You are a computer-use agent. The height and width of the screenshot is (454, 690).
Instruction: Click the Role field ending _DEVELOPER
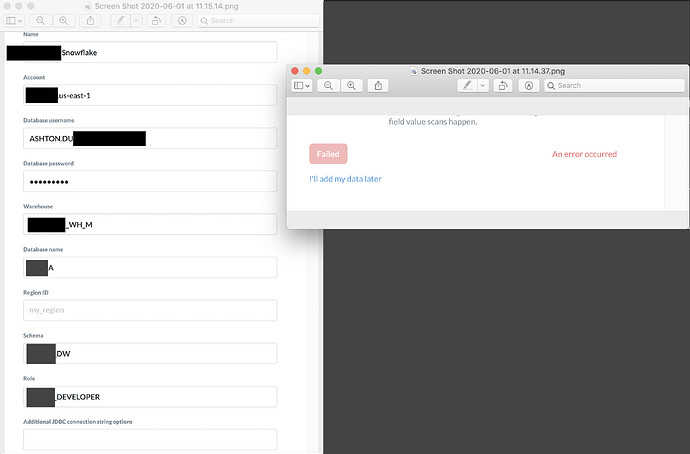pos(150,397)
